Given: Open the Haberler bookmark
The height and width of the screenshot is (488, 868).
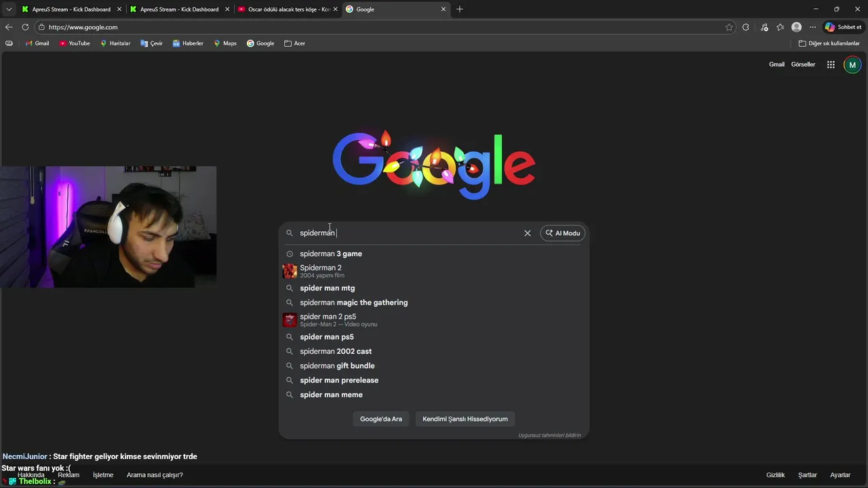Looking at the screenshot, I should click(188, 43).
